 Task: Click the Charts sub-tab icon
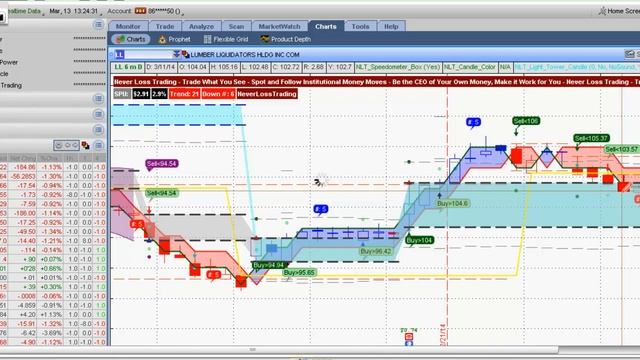pos(120,39)
